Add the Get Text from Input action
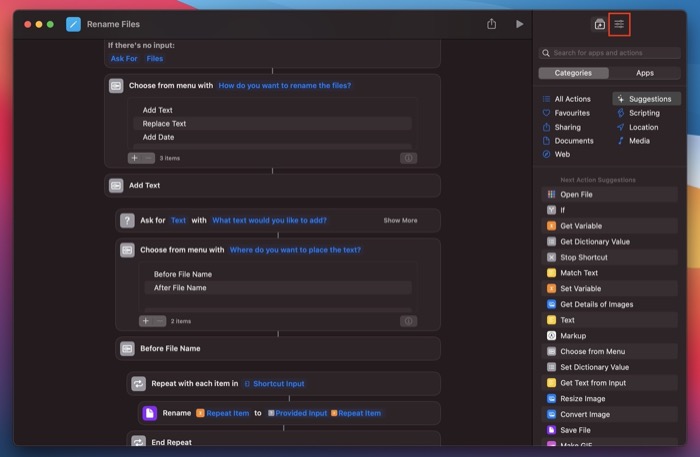The height and width of the screenshot is (457, 700). point(610,383)
